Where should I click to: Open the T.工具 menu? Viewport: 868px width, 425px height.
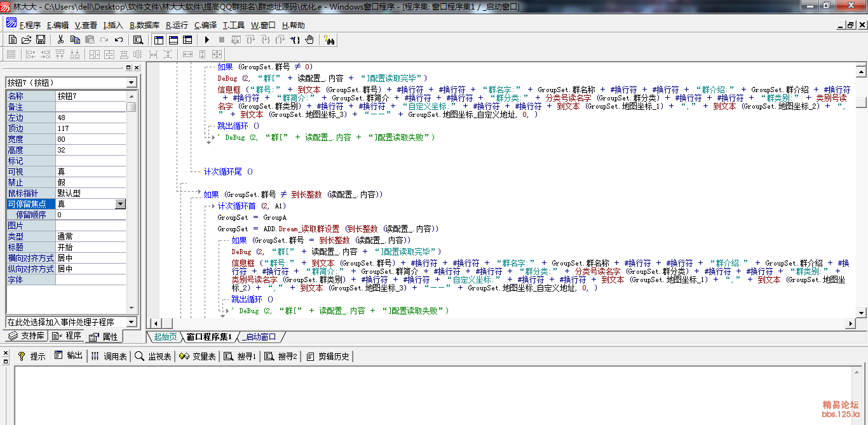click(233, 25)
